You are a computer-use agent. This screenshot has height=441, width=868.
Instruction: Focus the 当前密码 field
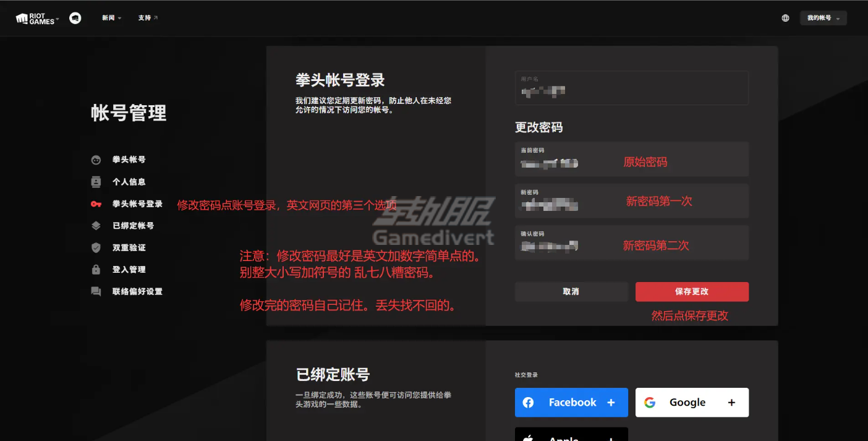[x=632, y=160]
